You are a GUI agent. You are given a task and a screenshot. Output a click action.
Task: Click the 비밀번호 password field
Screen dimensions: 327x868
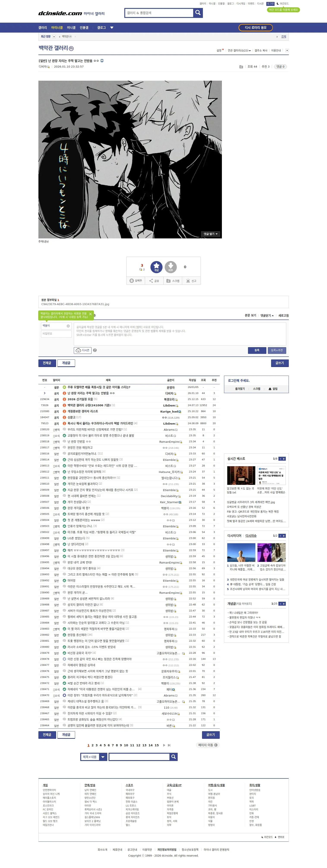(56, 334)
